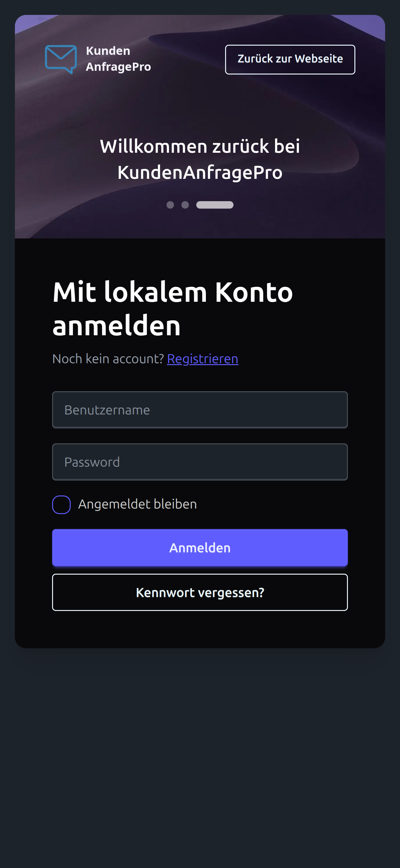Viewport: 400px width, 868px height.
Task: Focus the Benutzername input field
Action: tap(200, 409)
